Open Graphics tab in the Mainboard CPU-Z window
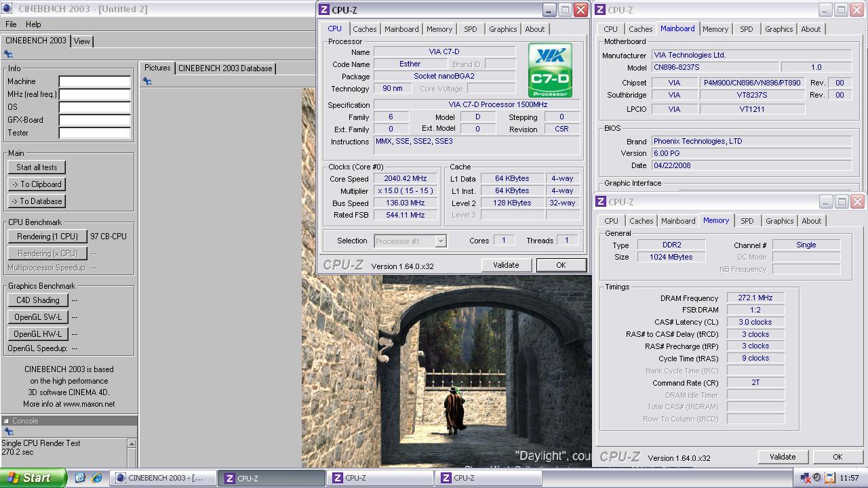The height and width of the screenshot is (488, 868). pyautogui.click(x=779, y=29)
